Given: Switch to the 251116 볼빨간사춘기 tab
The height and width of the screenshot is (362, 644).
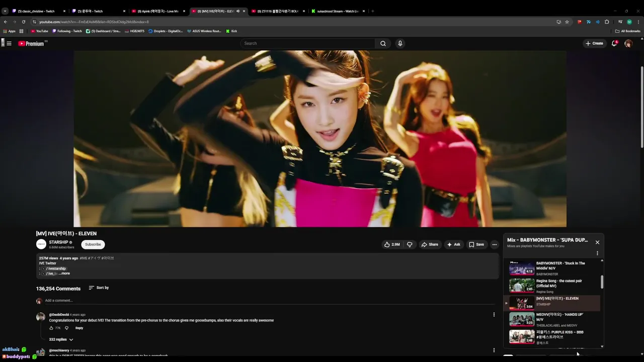Looking at the screenshot, I should [277, 11].
